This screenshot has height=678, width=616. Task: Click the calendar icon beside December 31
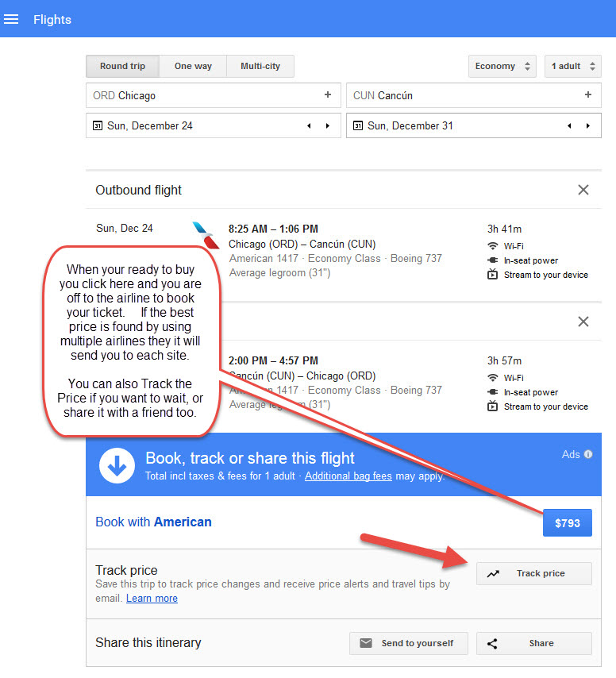pyautogui.click(x=358, y=125)
